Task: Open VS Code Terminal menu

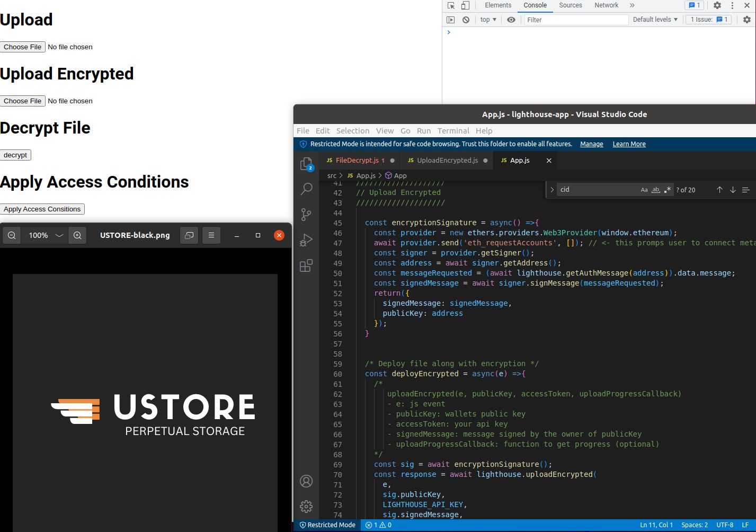Action: tap(453, 131)
